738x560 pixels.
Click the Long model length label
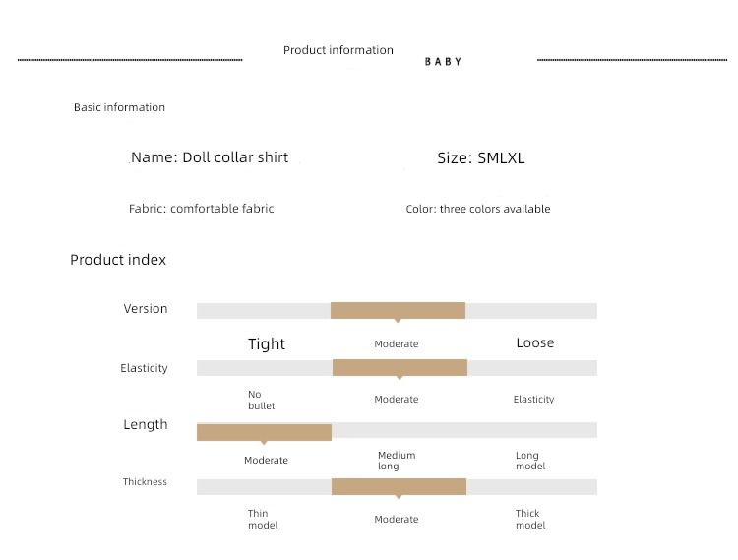pos(530,461)
